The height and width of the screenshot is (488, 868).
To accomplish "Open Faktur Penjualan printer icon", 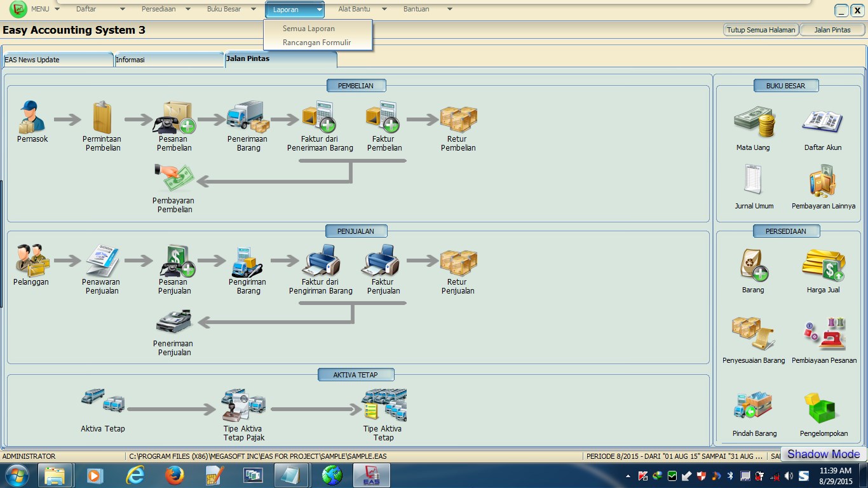I will pyautogui.click(x=381, y=260).
